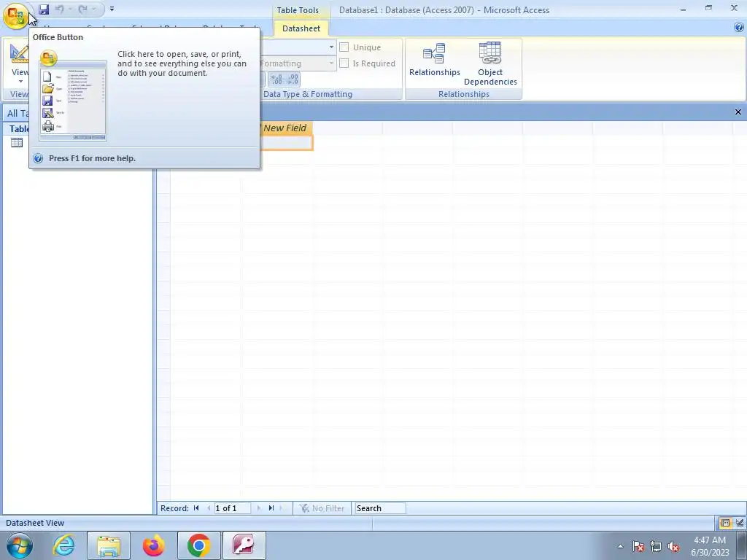Open the clock showing 4:47 AM
747x560 pixels.
click(x=710, y=546)
